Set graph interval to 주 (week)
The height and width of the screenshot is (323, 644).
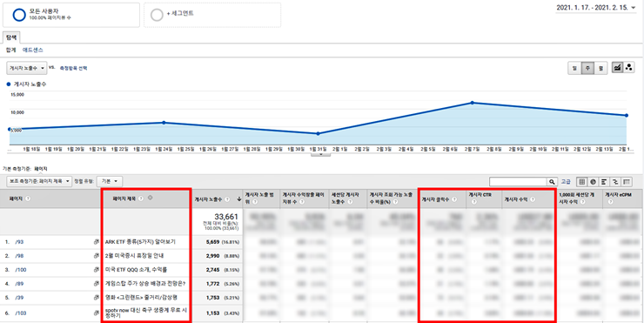point(587,68)
